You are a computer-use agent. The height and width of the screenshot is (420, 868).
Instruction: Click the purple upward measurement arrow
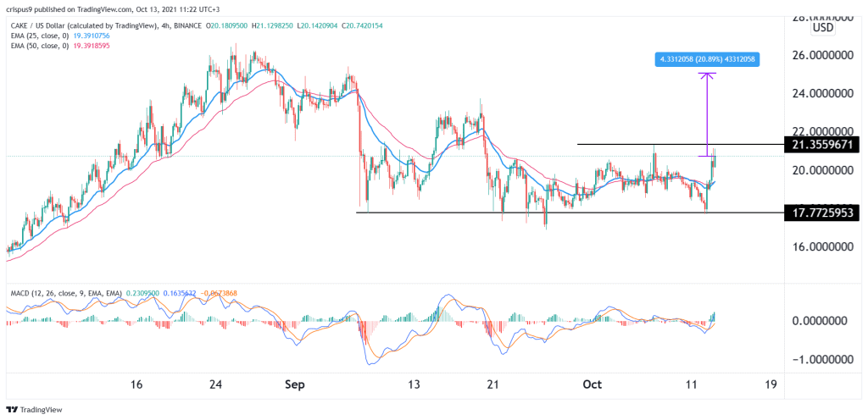(x=707, y=114)
